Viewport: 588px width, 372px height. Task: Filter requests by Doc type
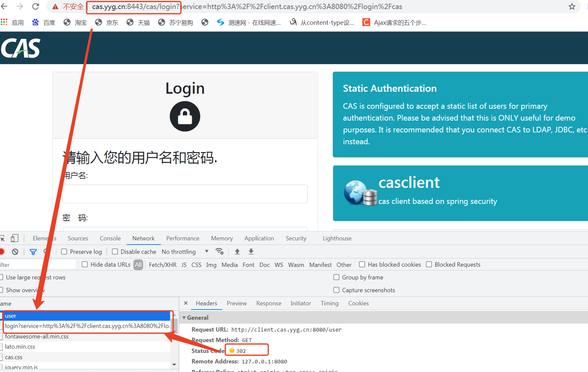264,265
